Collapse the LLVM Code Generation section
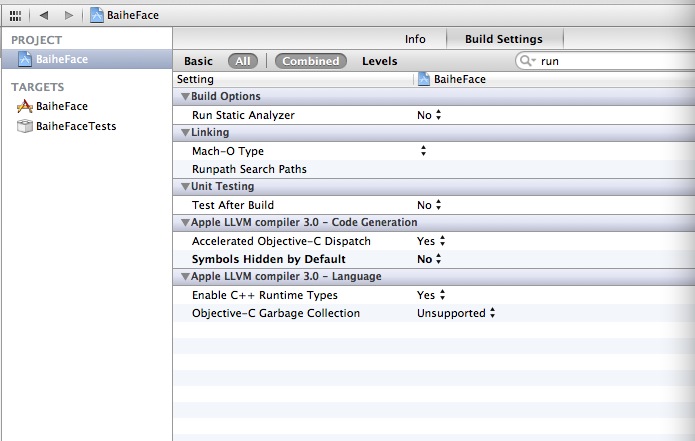Image resolution: width=695 pixels, height=441 pixels. tap(185, 222)
